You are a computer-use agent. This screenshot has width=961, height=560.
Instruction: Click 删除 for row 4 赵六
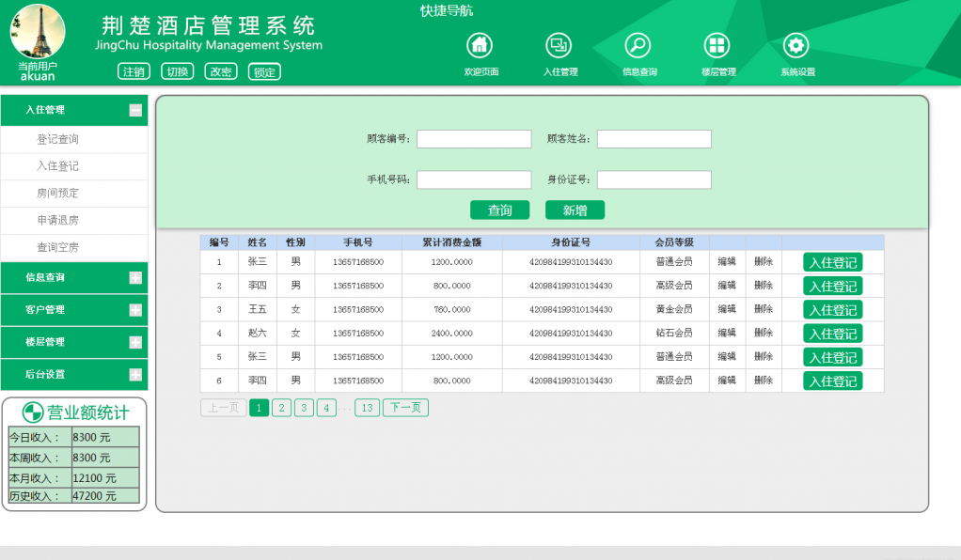(x=764, y=334)
